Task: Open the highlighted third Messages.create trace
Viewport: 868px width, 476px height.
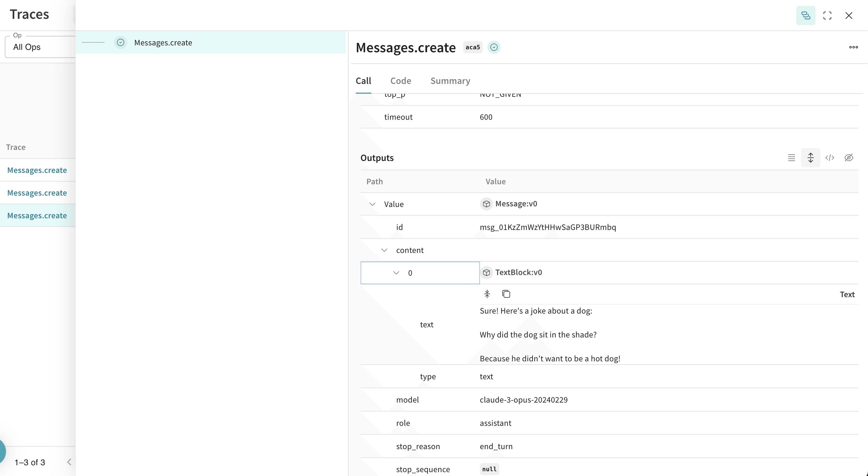Action: [37, 215]
